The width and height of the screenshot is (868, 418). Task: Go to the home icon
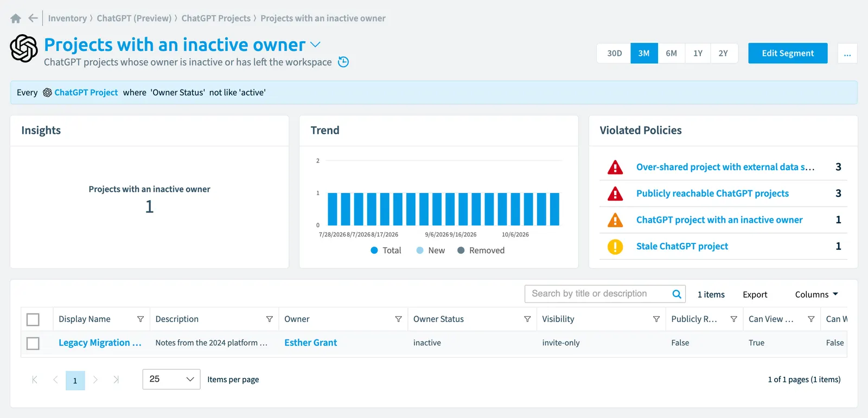[x=16, y=18]
